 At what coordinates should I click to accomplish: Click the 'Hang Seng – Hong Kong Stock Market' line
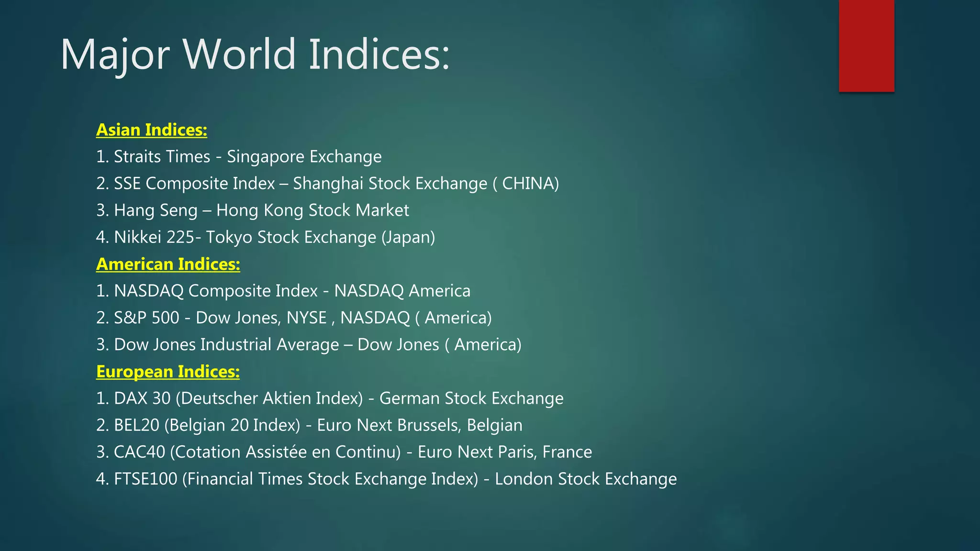[x=253, y=210]
